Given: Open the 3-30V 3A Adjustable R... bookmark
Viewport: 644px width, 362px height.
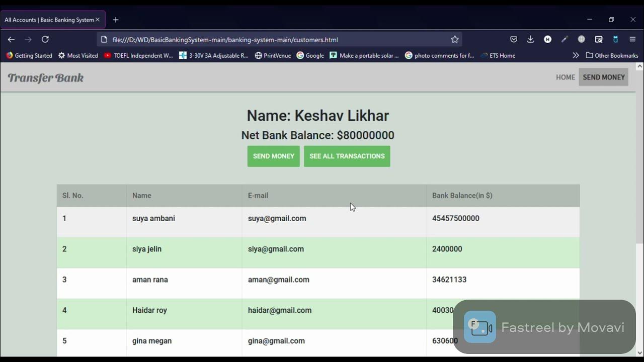Looking at the screenshot, I should [x=214, y=55].
